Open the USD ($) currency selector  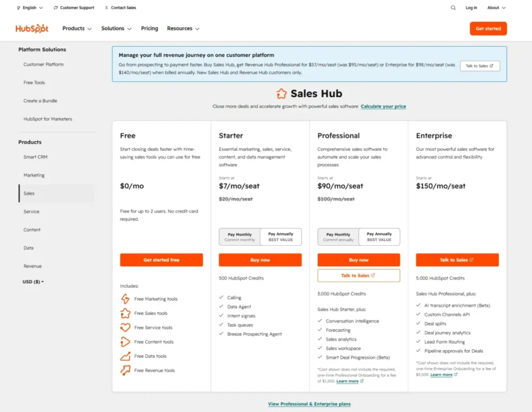pos(33,282)
